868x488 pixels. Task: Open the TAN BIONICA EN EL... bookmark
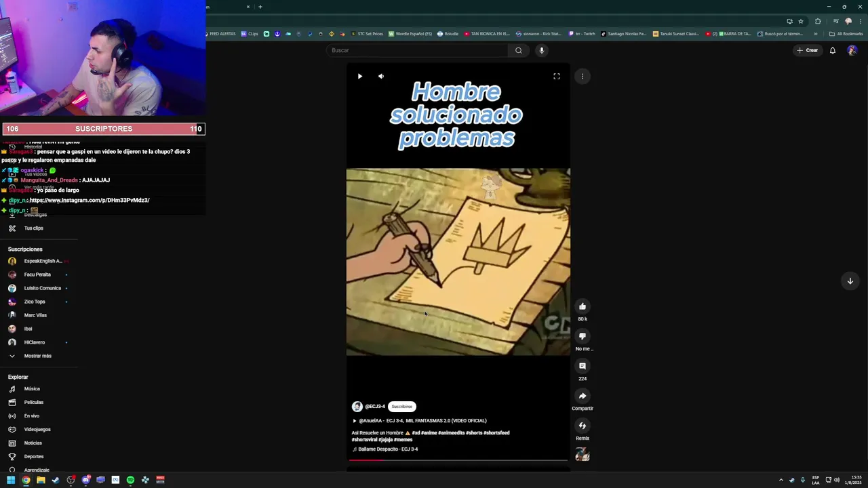tap(487, 34)
